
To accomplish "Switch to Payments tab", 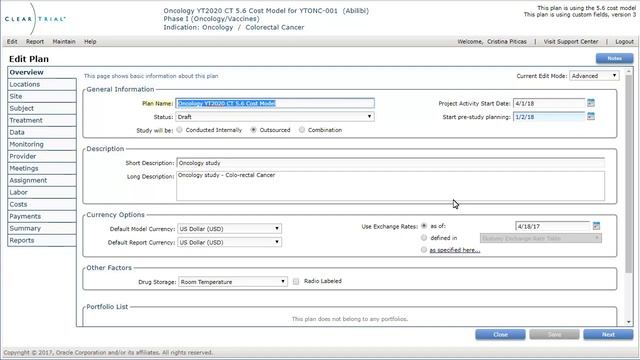I will [42, 216].
